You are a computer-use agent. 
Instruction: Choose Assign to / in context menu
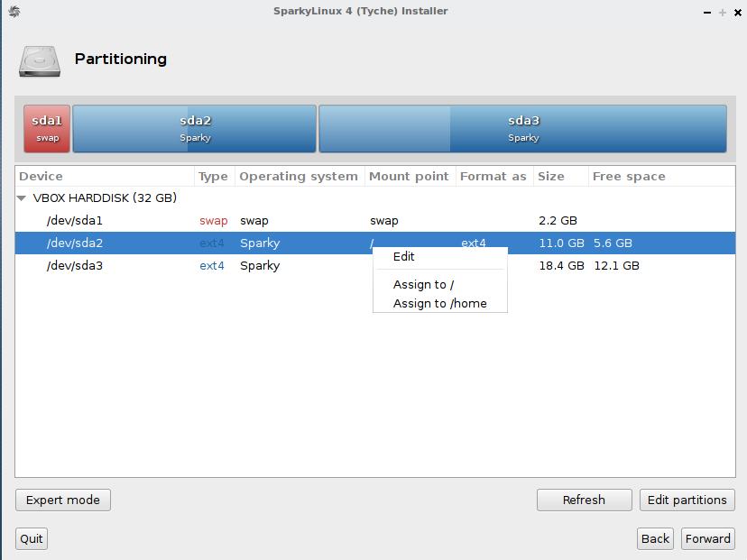coord(439,284)
